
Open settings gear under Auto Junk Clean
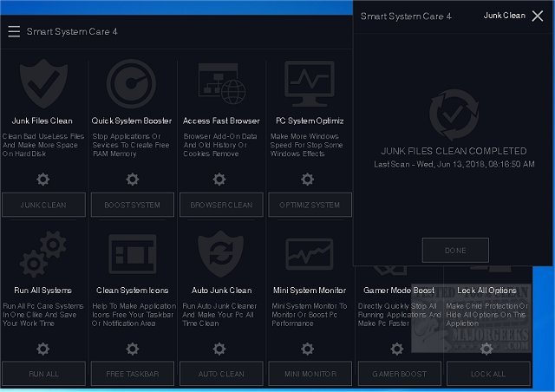(219, 349)
